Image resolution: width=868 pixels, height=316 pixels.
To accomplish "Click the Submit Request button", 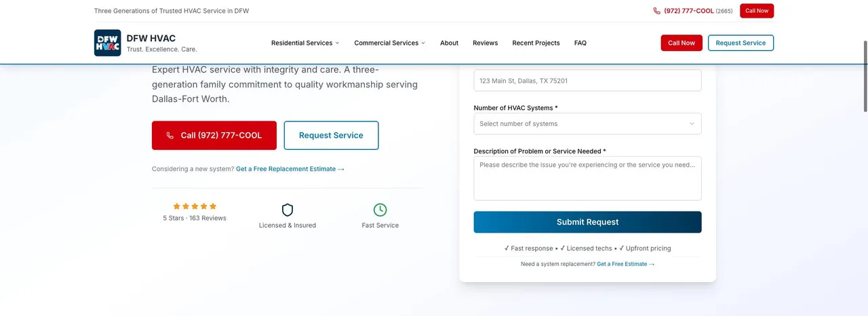I will [x=587, y=222].
